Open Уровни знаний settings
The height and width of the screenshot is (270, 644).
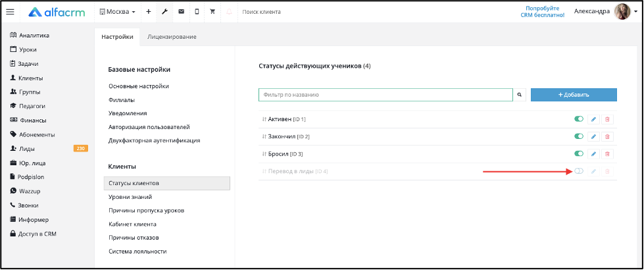(130, 197)
